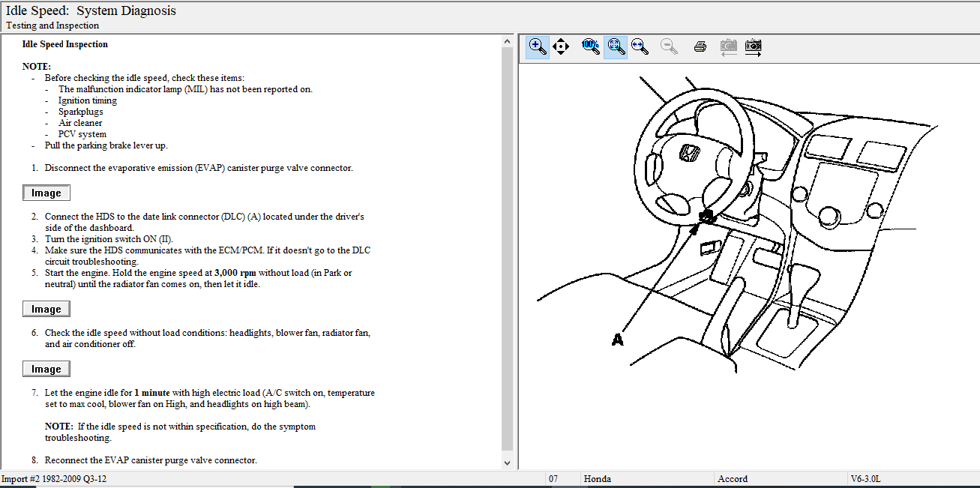Select the pan arrows tool
The image size is (980, 488).
[561, 46]
